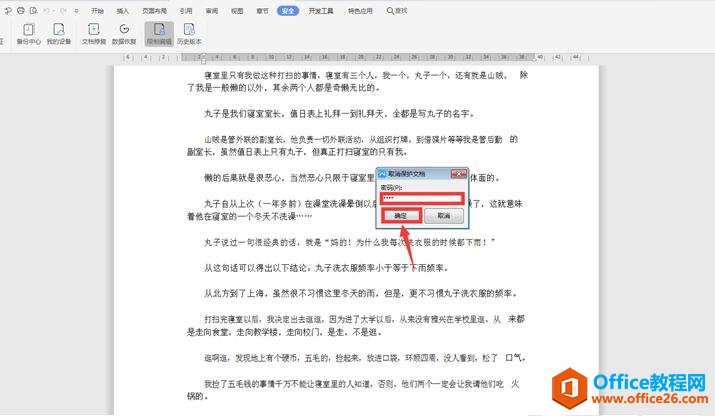The width and height of the screenshot is (715, 416).
Task: Open the 特色应用 tab
Action: pyautogui.click(x=360, y=10)
